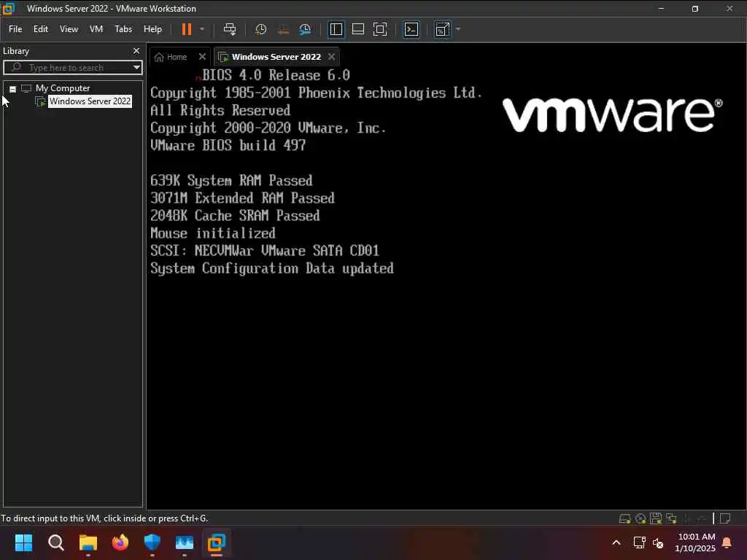The width and height of the screenshot is (747, 560).
Task: Click the stretch guest display icon
Action: [x=442, y=29]
